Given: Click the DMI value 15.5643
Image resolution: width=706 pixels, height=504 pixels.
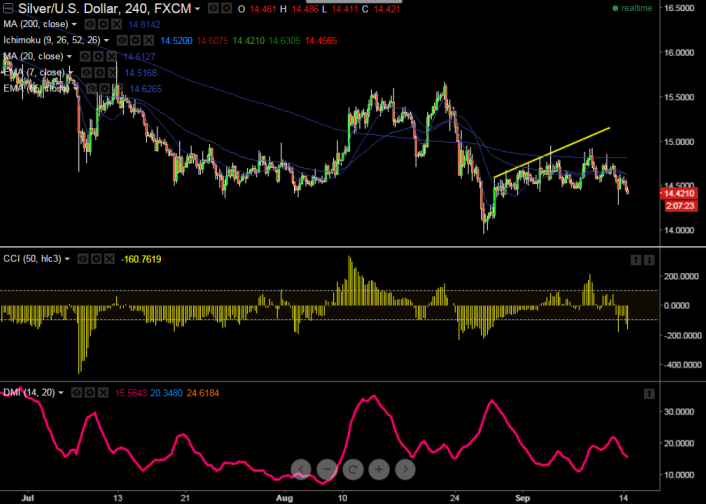Looking at the screenshot, I should click(x=131, y=393).
